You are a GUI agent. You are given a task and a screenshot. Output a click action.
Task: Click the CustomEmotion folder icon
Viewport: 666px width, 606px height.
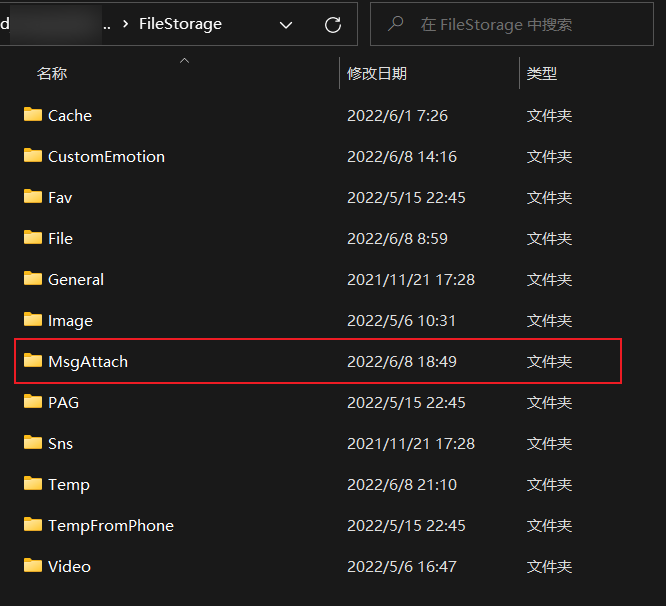coord(33,156)
